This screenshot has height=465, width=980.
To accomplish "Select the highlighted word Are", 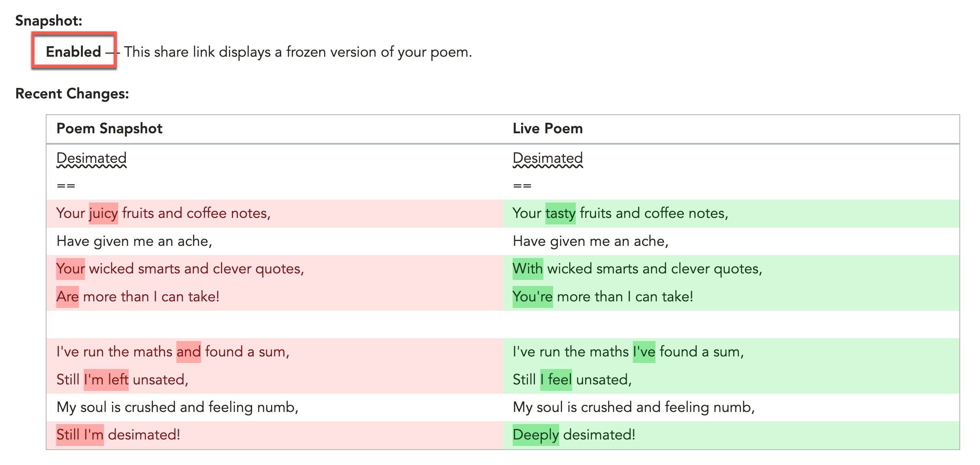I will pyautogui.click(x=67, y=296).
